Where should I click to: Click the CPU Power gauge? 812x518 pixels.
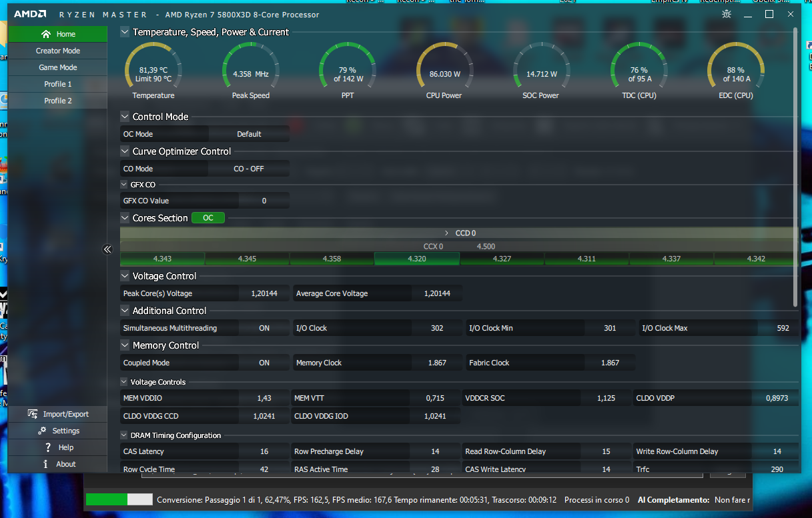click(x=445, y=71)
